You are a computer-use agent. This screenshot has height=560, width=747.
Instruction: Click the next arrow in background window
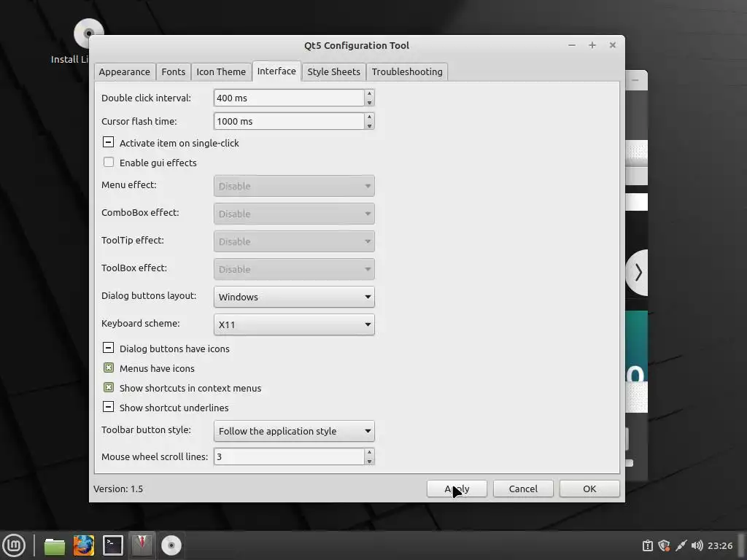(638, 273)
